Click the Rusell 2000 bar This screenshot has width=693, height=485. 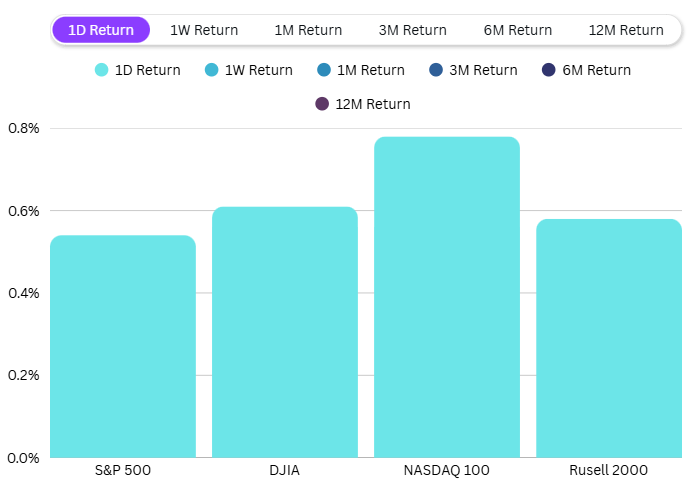tap(609, 338)
